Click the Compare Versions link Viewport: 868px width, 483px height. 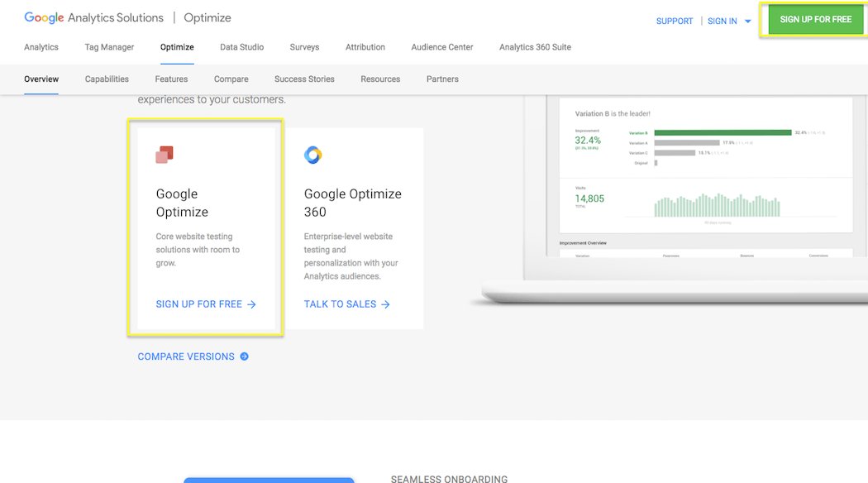point(186,356)
